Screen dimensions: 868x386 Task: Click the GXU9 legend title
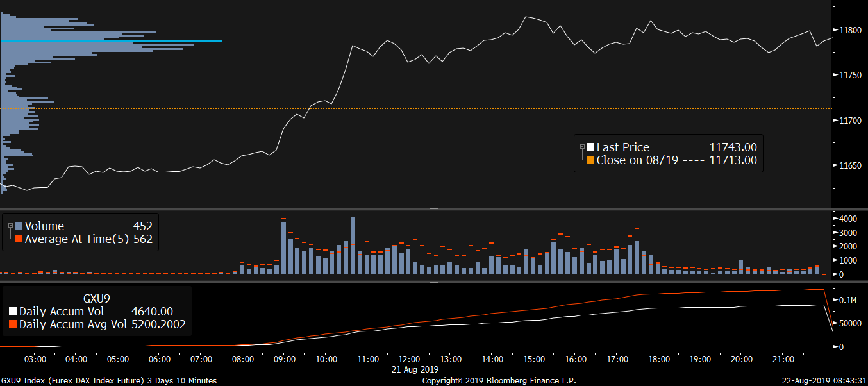click(x=98, y=298)
